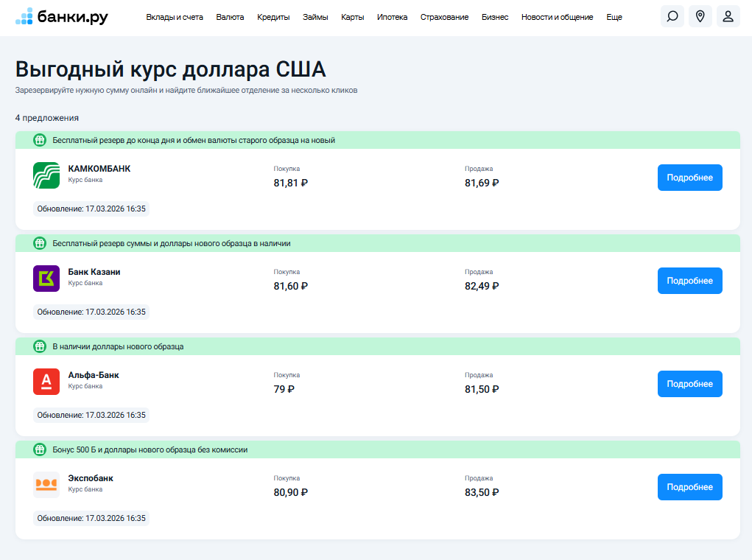Click the Экспобанк logo icon
Screen dimensions: 752x560
[x=46, y=484]
